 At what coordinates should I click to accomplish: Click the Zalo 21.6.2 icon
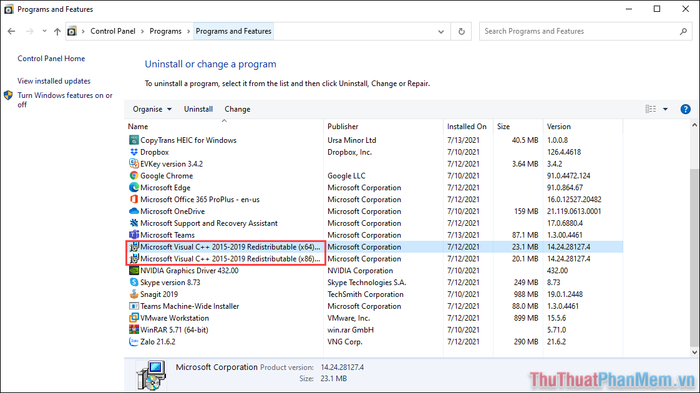click(x=133, y=342)
